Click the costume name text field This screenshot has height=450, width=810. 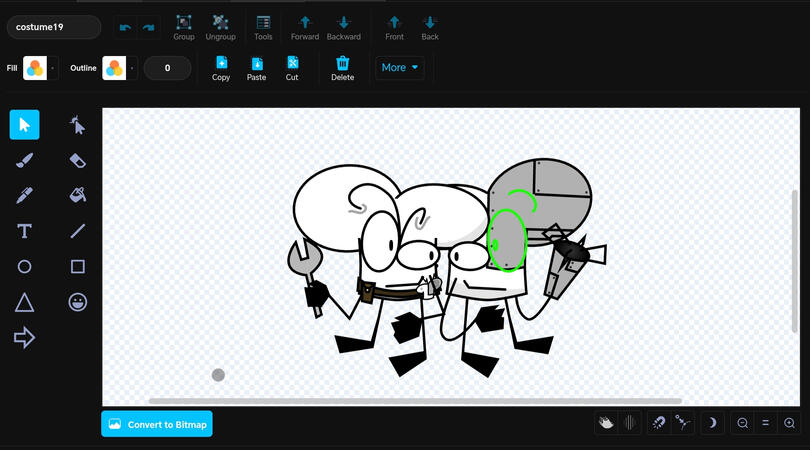(53, 27)
